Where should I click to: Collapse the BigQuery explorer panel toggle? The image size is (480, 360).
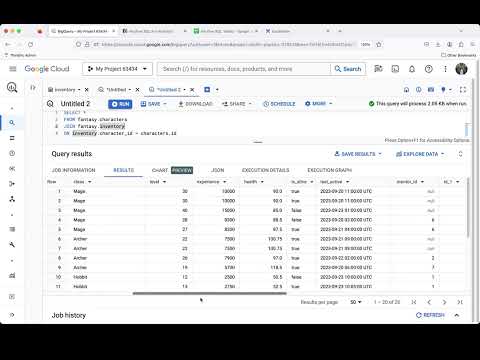point(33,88)
